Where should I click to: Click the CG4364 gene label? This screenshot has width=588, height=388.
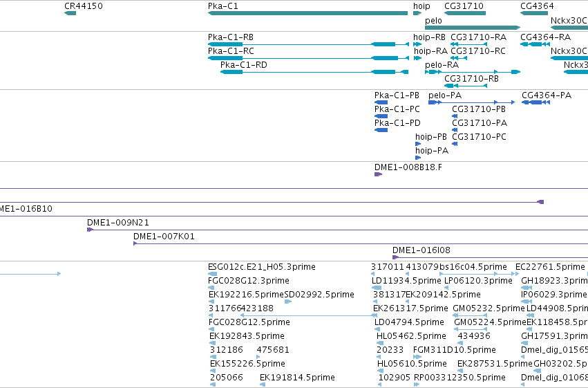tap(537, 6)
